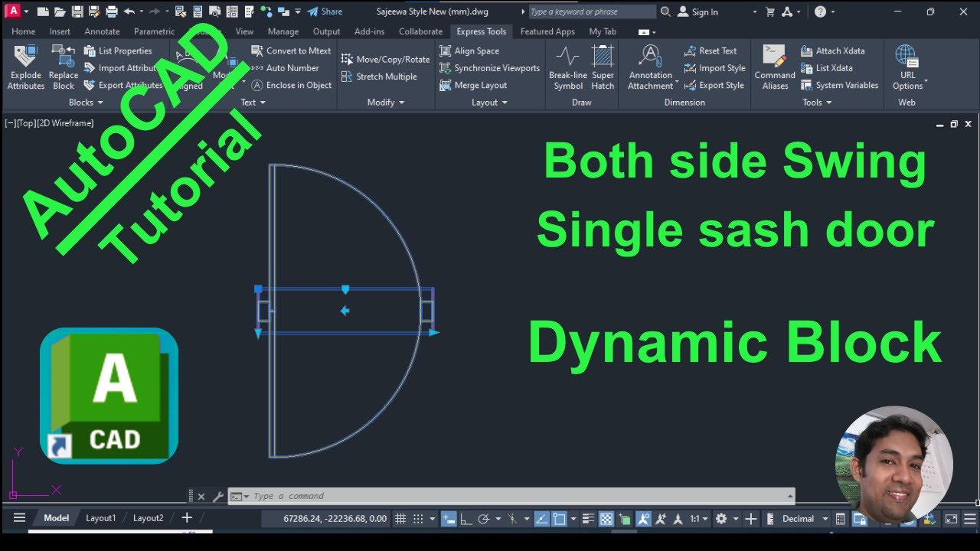Viewport: 980px width, 551px height.
Task: Click the Plot printer icon
Action: tap(112, 11)
